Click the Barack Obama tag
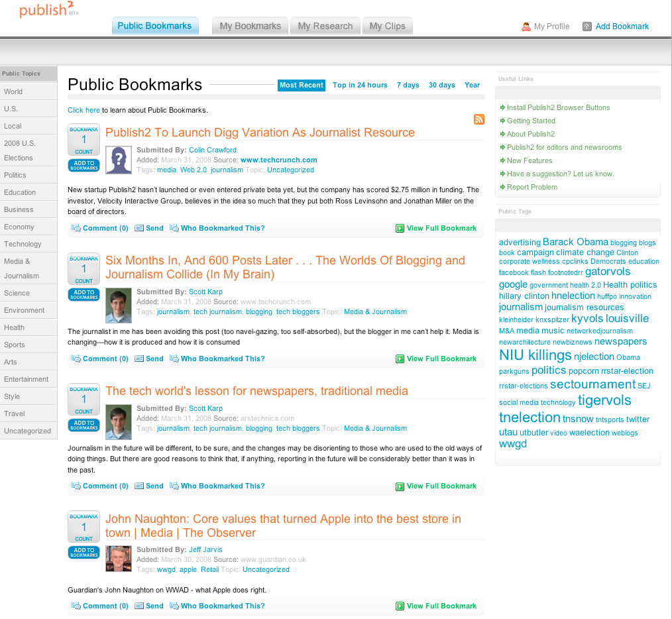Viewport: 672px width, 619px height. pos(575,242)
